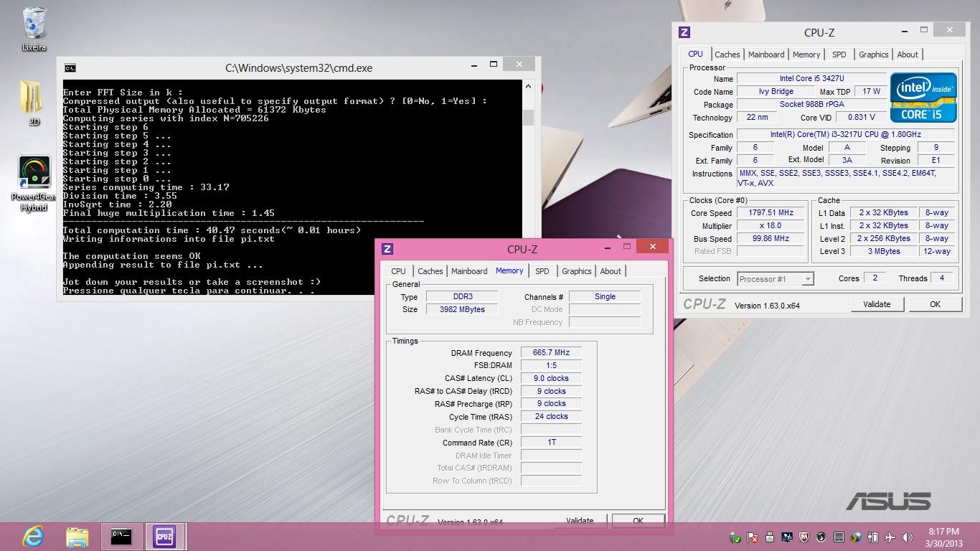Viewport: 980px width, 551px height.
Task: Open Internet Explorer from taskbar
Action: [x=33, y=537]
